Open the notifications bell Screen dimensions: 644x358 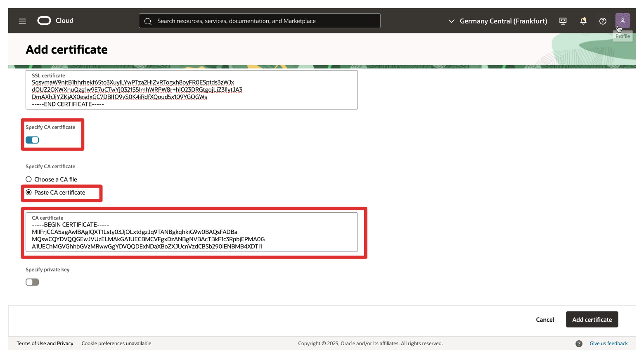click(x=583, y=21)
